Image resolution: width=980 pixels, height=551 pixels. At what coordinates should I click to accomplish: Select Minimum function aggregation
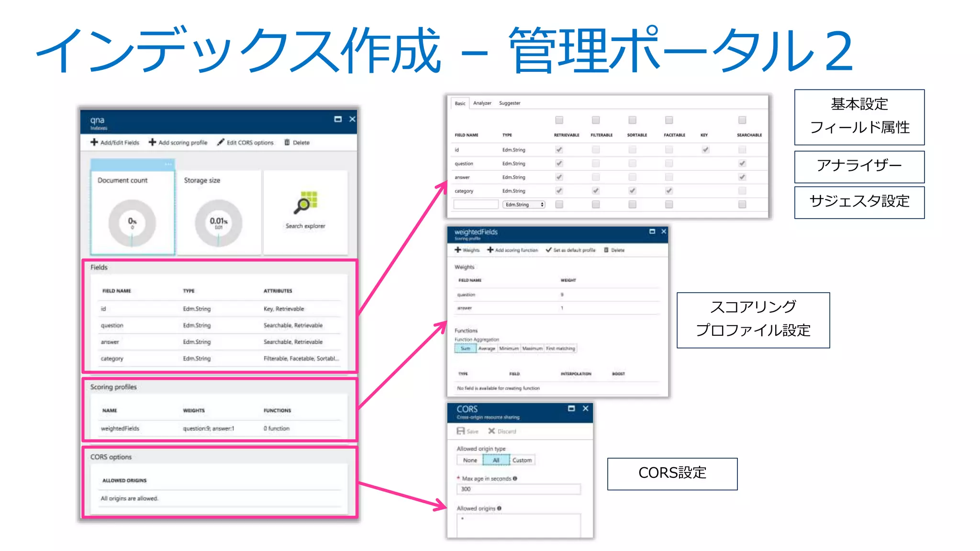tap(509, 349)
